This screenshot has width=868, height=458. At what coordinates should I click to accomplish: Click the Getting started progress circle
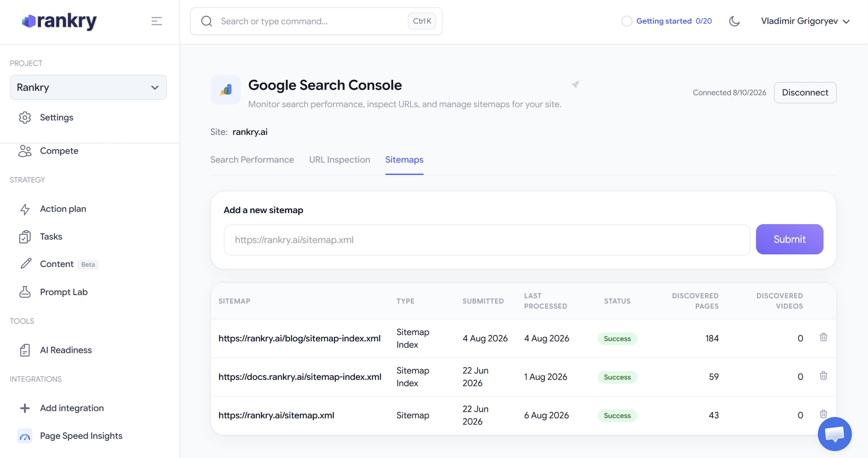[627, 21]
